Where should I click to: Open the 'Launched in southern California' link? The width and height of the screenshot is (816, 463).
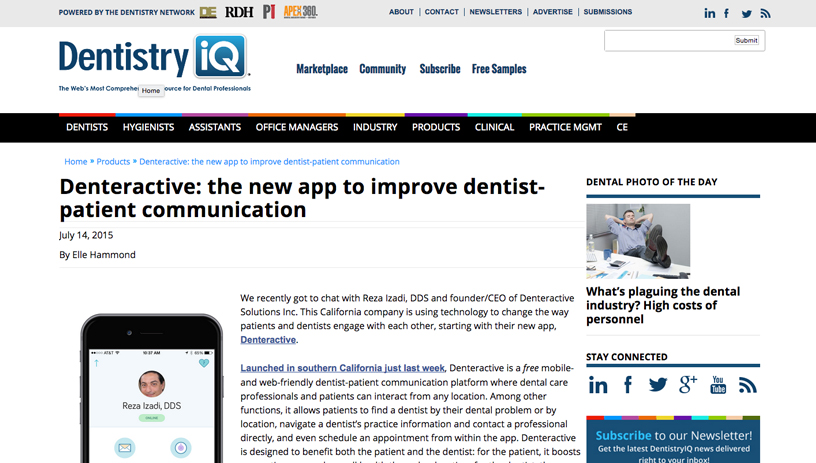coord(342,368)
